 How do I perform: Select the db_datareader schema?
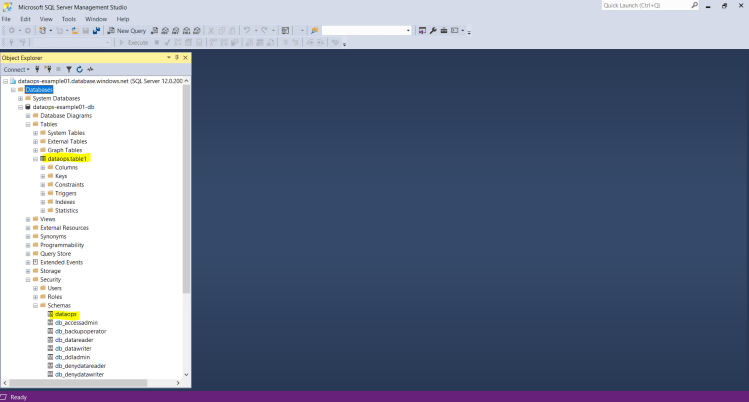tap(74, 340)
